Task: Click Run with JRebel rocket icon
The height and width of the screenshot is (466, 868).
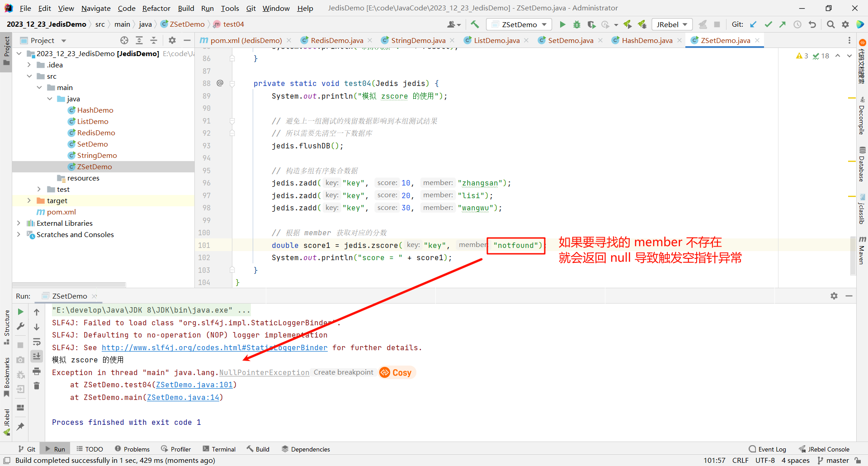Action: [x=627, y=24]
